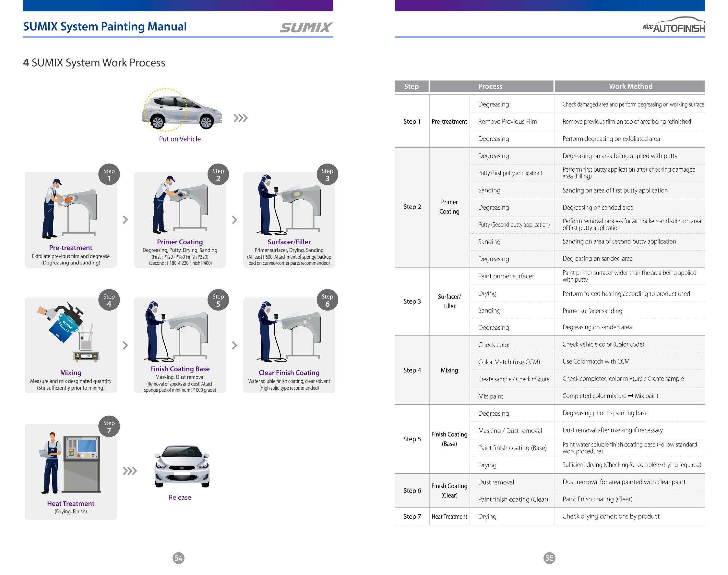Screen dimensions: 728x575
Task: Click 'Remove Previous Film' process cell
Action: pos(512,122)
